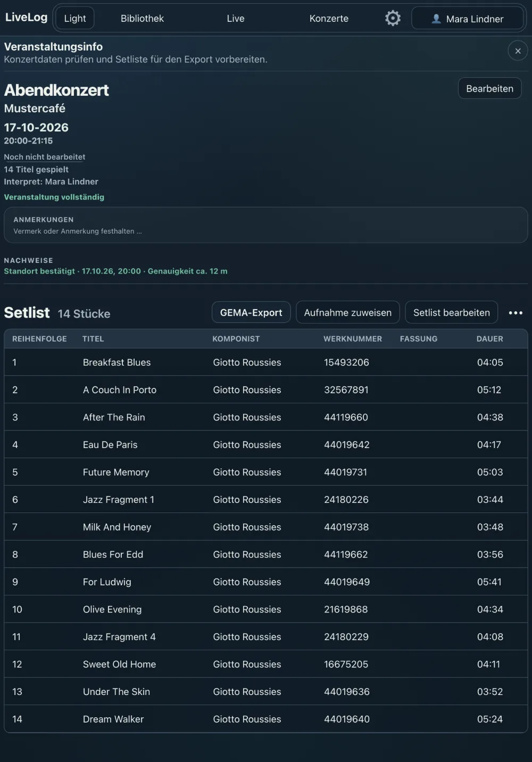Open the Live tab
This screenshot has width=532, height=762.
[x=236, y=19]
